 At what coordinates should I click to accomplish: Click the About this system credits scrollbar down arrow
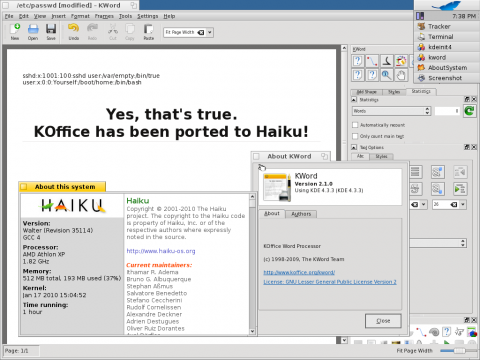[x=252, y=331]
